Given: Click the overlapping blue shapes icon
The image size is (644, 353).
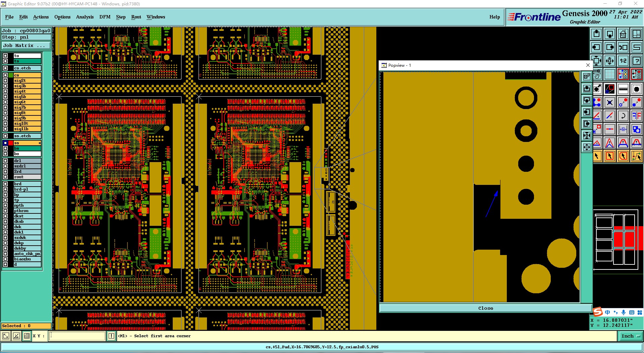Looking at the screenshot, I should pos(637,129).
